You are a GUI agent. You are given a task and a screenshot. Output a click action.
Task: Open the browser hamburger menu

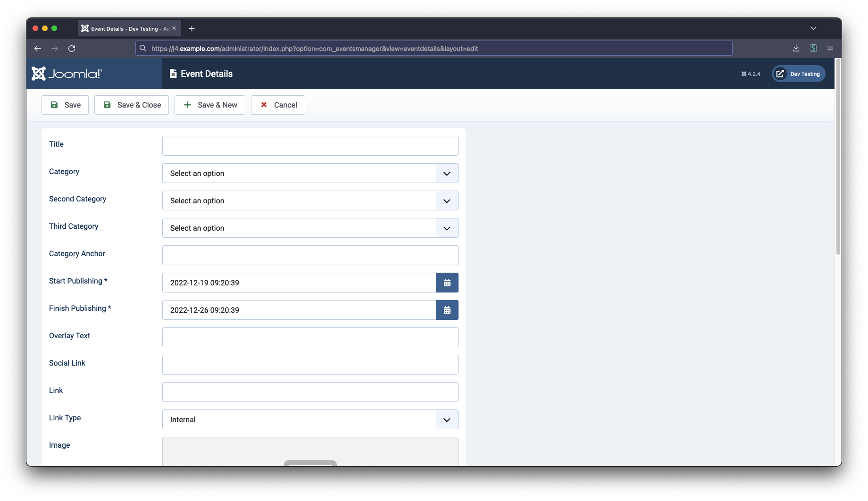[x=830, y=48]
